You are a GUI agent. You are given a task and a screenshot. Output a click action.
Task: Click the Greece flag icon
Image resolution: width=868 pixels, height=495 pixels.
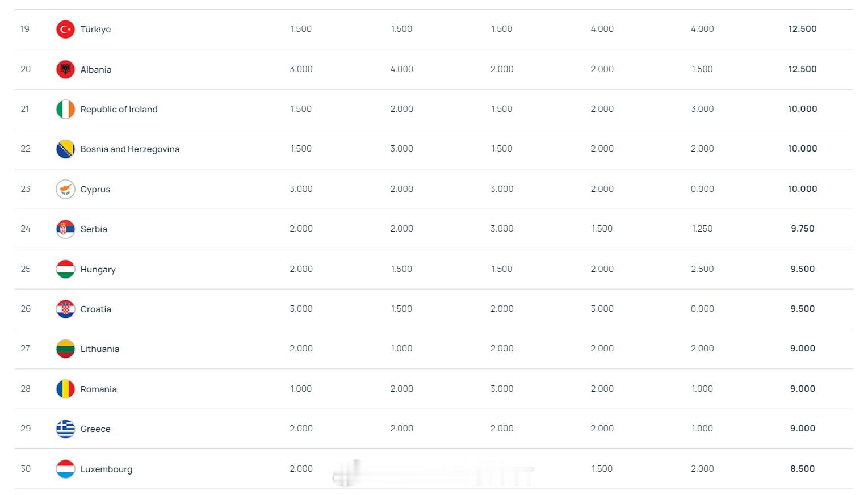(x=65, y=429)
